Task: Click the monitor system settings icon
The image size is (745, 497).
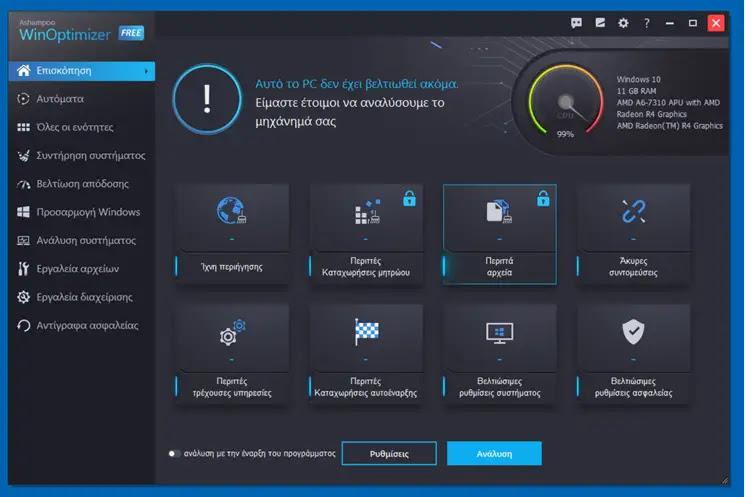Action: pyautogui.click(x=499, y=333)
